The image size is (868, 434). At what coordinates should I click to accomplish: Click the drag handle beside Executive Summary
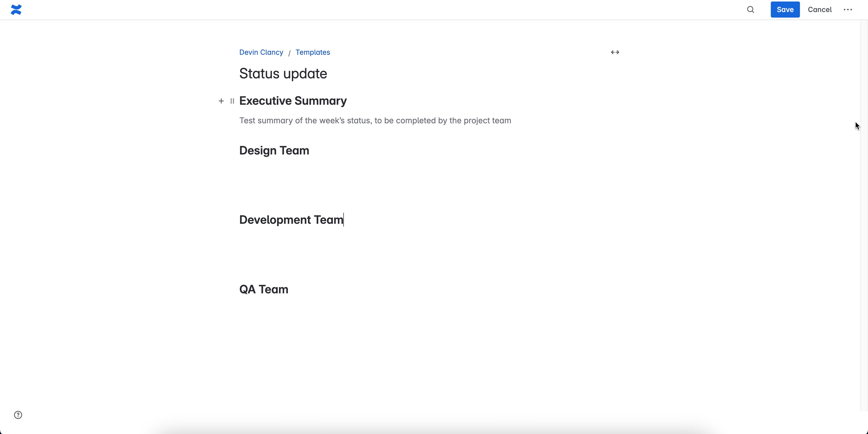[x=232, y=101]
